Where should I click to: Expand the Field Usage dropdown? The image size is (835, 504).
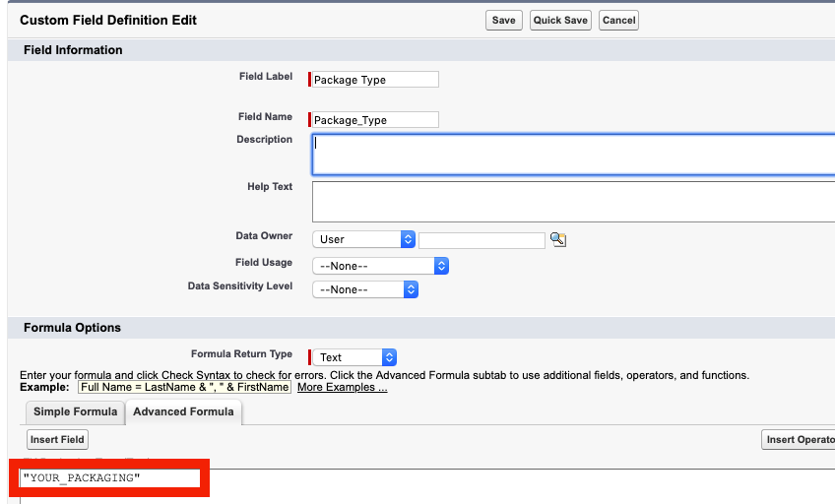[x=381, y=266]
